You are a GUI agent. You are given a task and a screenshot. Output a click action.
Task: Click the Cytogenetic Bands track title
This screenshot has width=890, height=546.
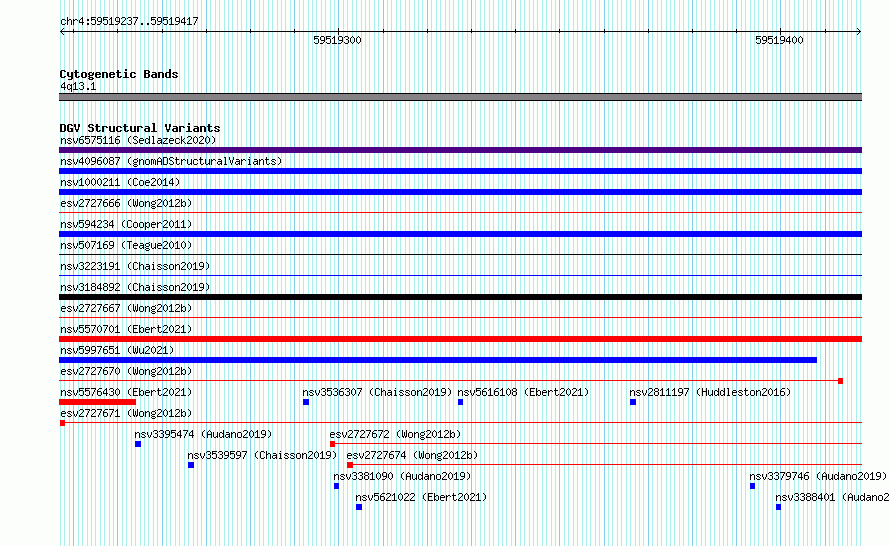coord(119,74)
